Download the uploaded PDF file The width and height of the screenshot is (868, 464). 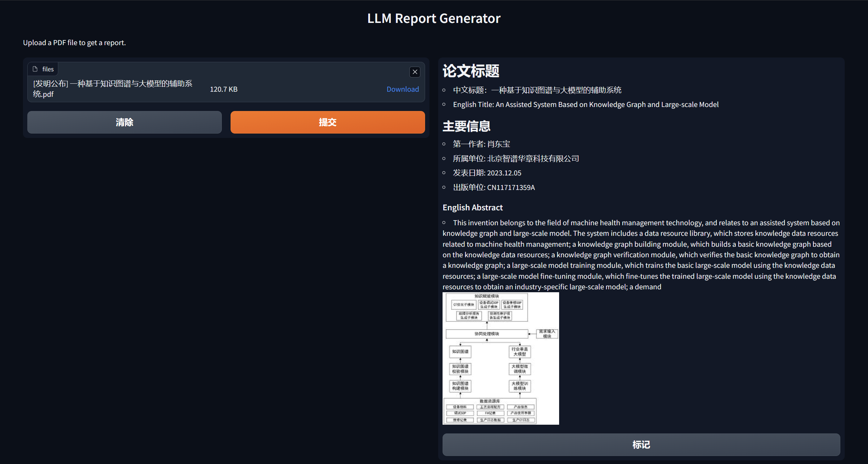[402, 89]
